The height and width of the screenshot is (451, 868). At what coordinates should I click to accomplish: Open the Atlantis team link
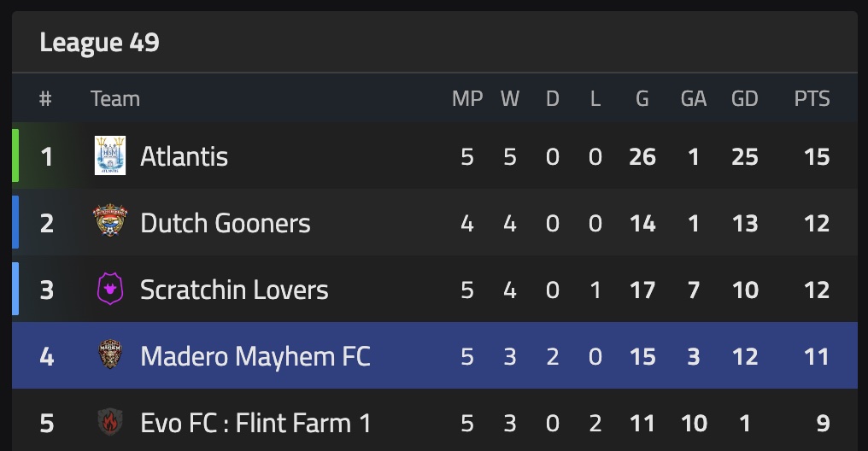click(184, 156)
